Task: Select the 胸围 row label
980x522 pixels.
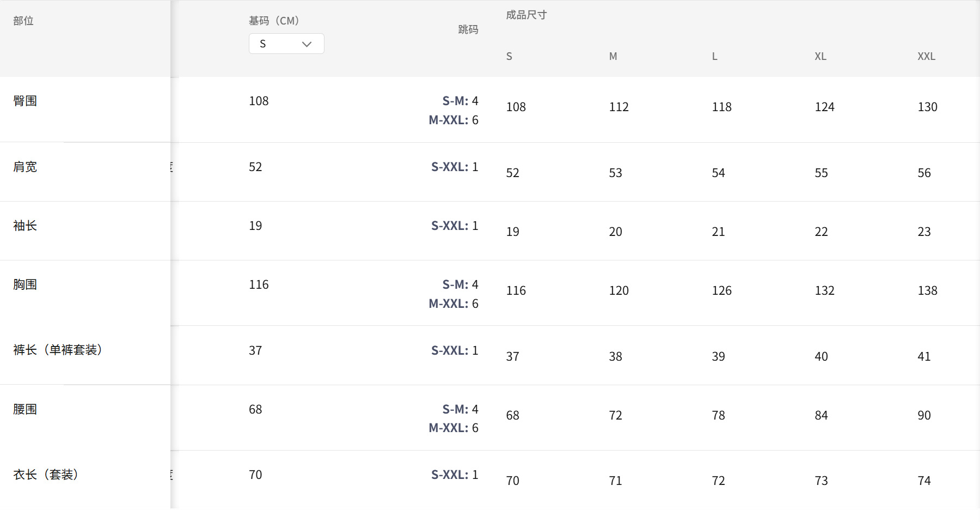Action: [25, 284]
